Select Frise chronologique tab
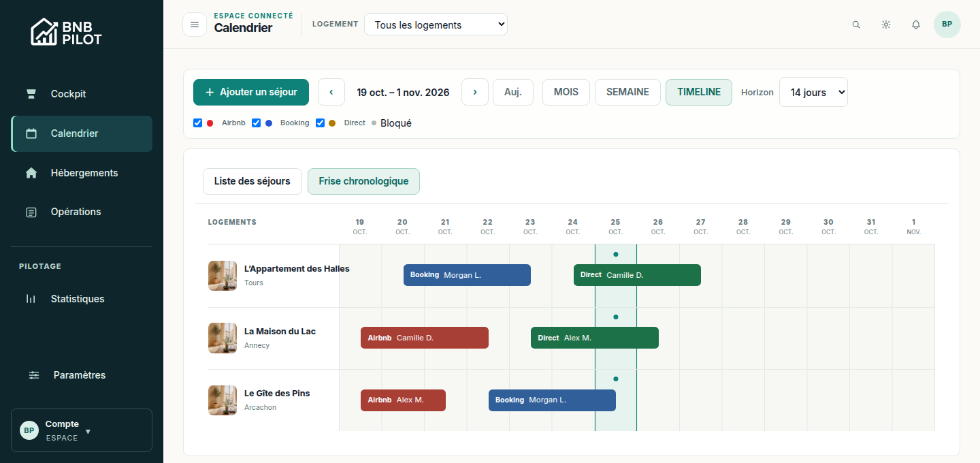Screen dimensions: 980x463 363,181
